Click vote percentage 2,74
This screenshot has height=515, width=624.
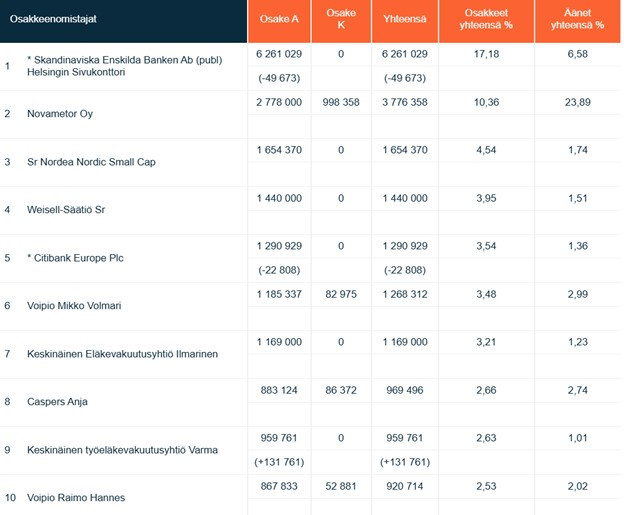click(577, 390)
